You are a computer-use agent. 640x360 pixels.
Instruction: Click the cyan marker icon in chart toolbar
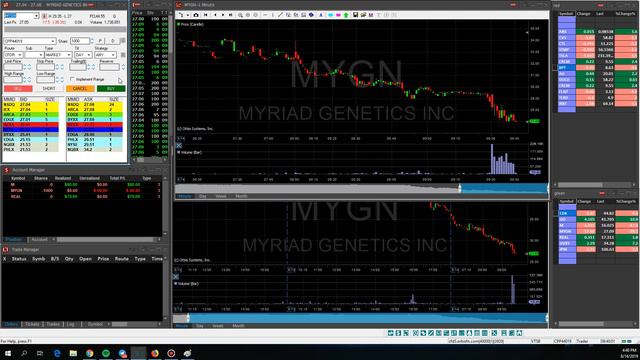(330, 15)
